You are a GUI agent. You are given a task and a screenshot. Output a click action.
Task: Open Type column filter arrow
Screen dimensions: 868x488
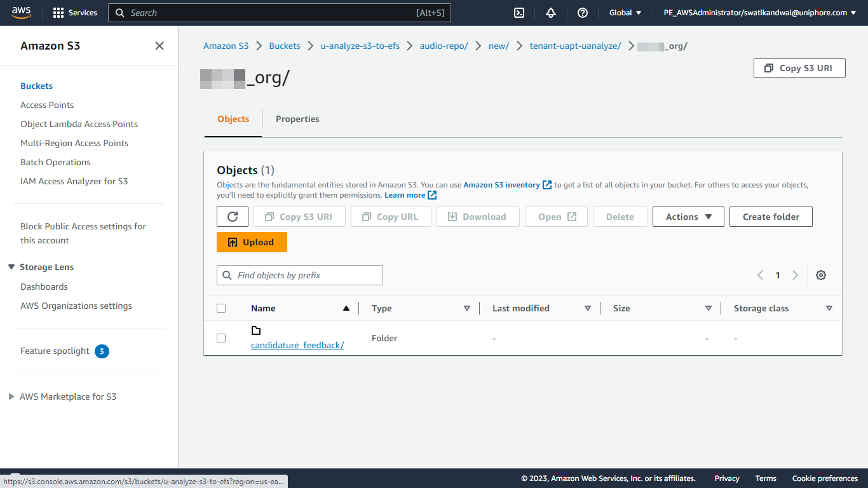pyautogui.click(x=467, y=308)
